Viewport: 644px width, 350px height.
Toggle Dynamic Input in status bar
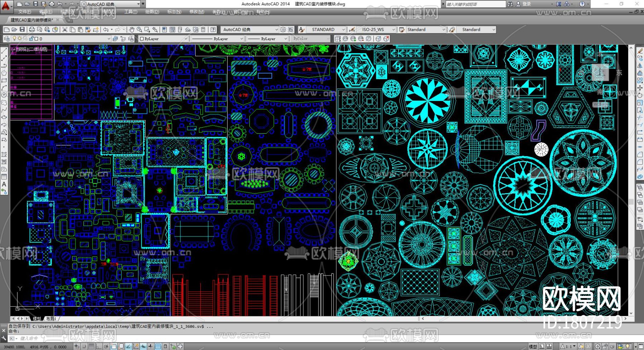tap(143, 346)
